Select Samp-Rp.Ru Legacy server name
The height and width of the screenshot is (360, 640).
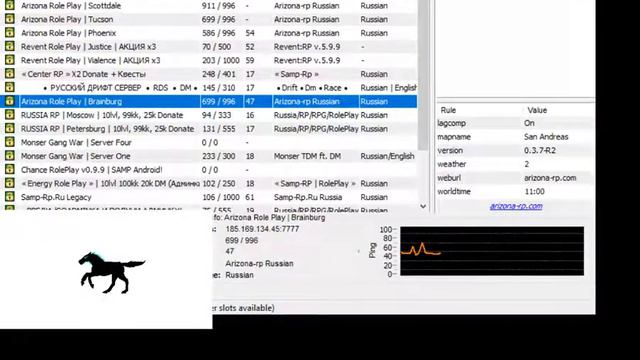(56, 197)
